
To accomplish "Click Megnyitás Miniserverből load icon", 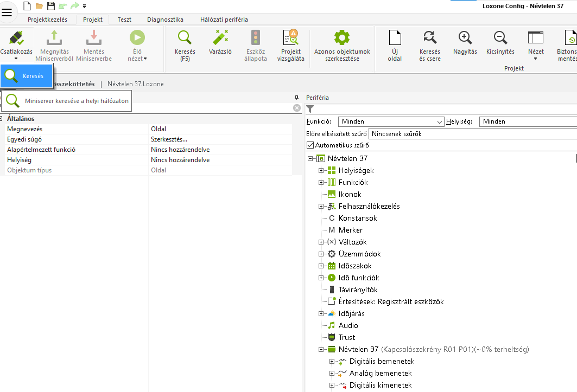I will 54,37.
